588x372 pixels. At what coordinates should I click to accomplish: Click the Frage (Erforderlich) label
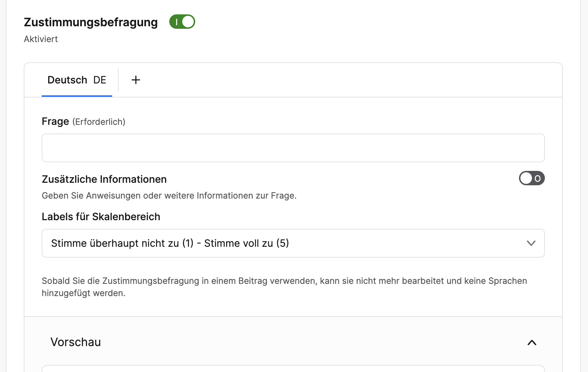(83, 122)
